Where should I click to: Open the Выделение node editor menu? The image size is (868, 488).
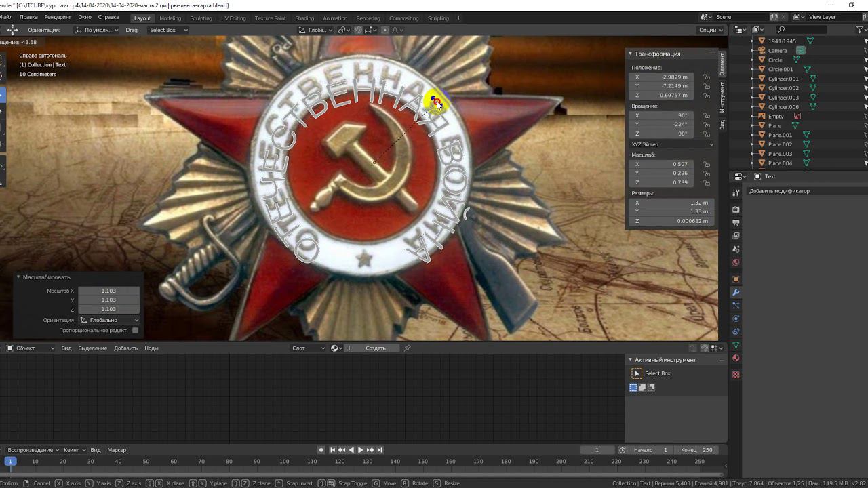pyautogui.click(x=92, y=348)
